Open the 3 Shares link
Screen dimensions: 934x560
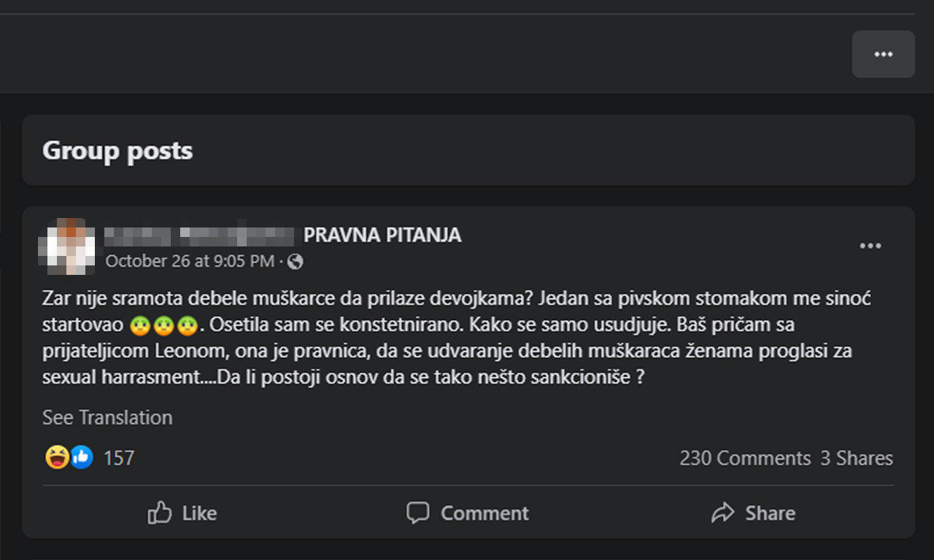pos(857,458)
